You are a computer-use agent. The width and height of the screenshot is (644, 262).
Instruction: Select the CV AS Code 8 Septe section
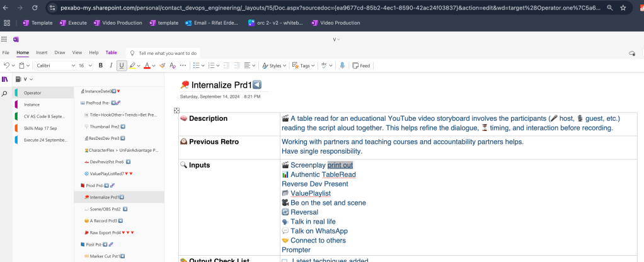43,117
